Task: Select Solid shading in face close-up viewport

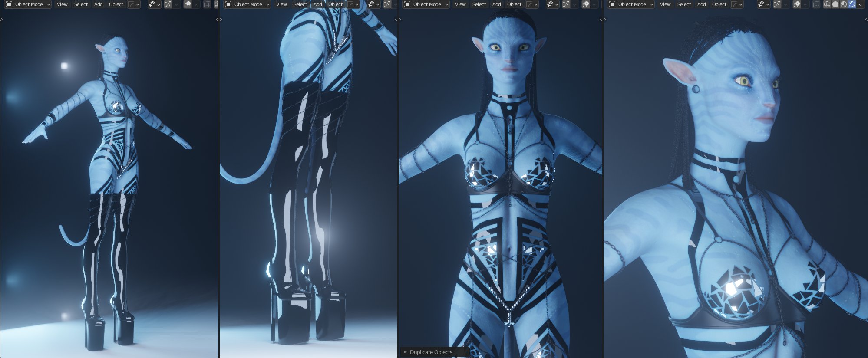Action: click(835, 4)
